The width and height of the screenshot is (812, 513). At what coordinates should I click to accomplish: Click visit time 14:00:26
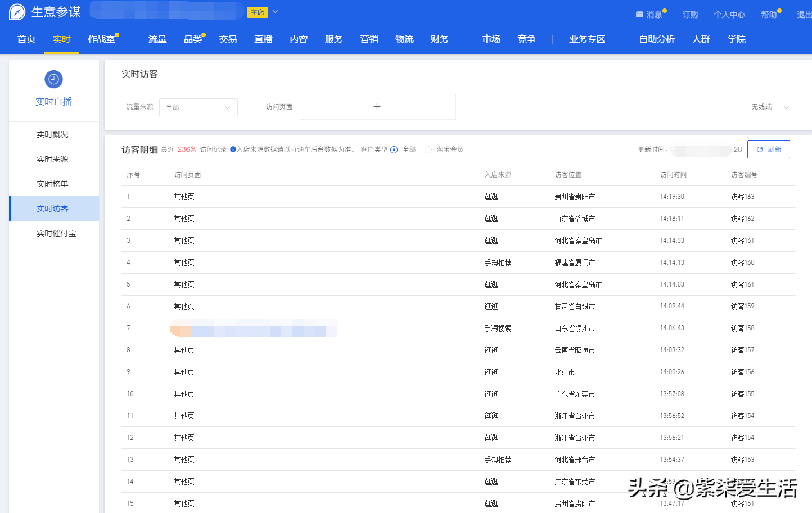(672, 372)
